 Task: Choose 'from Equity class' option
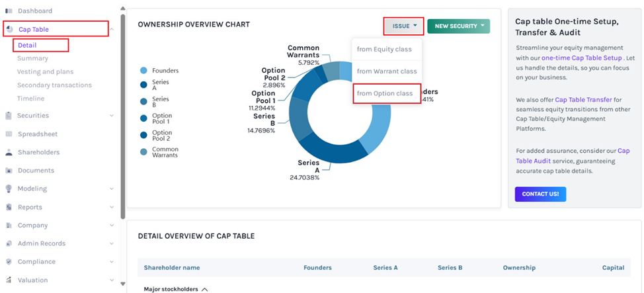(384, 49)
